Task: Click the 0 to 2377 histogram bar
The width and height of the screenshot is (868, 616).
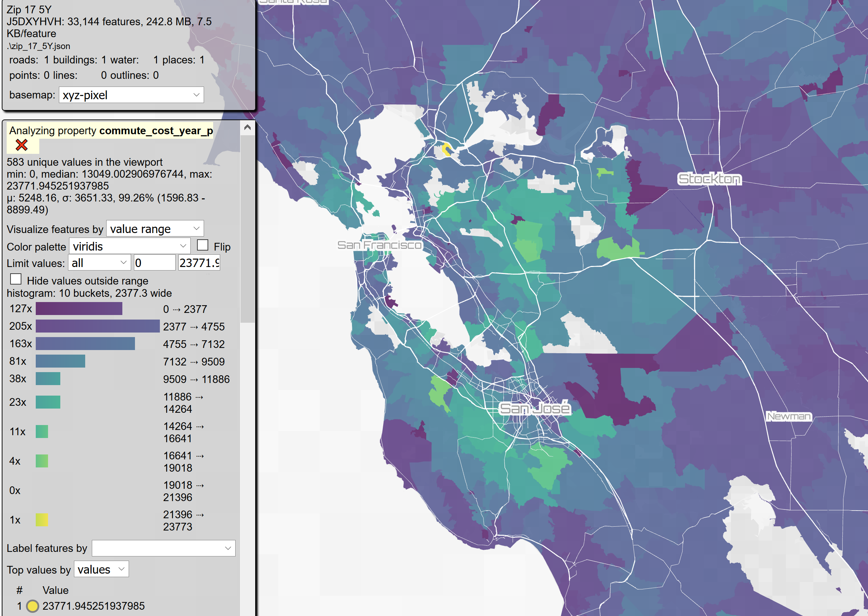Action: tap(79, 309)
